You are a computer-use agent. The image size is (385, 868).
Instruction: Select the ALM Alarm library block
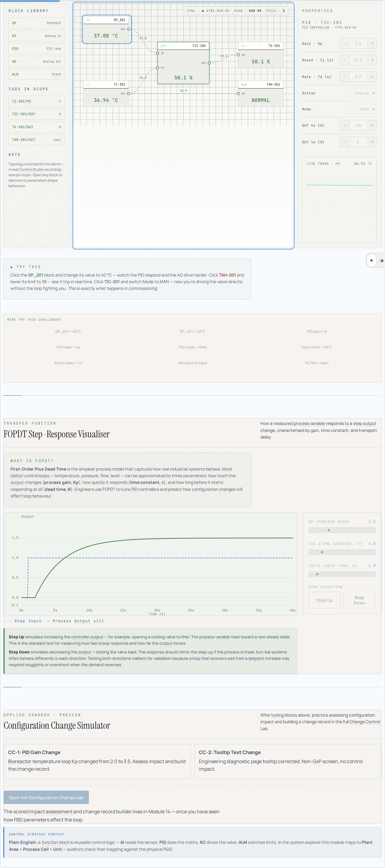36,74
